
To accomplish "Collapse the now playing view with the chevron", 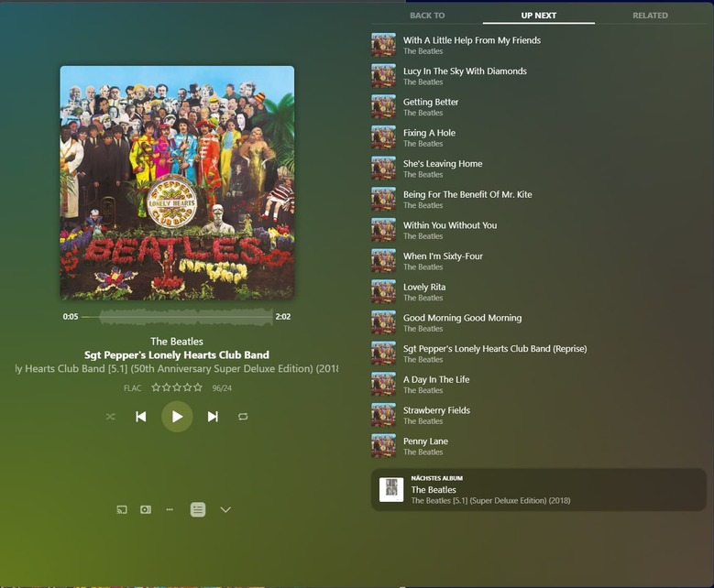I will click(225, 510).
